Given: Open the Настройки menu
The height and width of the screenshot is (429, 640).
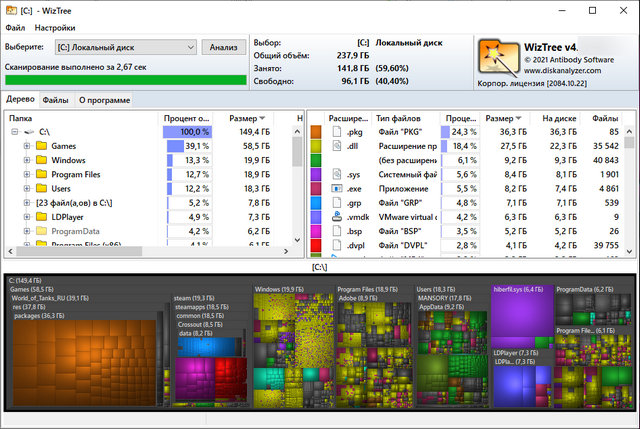Looking at the screenshot, I should pos(55,27).
